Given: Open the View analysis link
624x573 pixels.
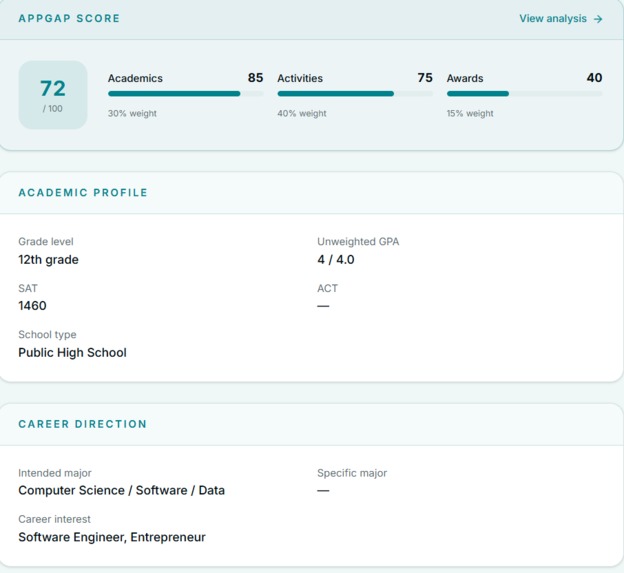Looking at the screenshot, I should click(560, 19).
